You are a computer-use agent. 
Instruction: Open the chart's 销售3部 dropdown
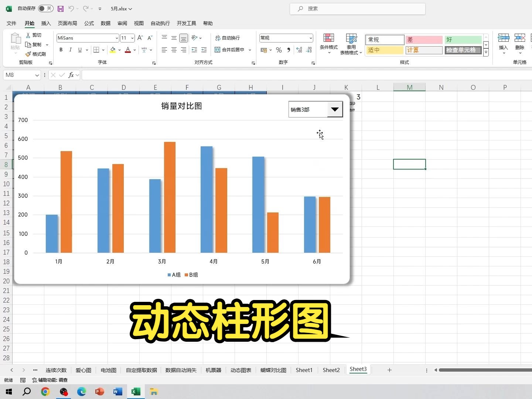[335, 109]
